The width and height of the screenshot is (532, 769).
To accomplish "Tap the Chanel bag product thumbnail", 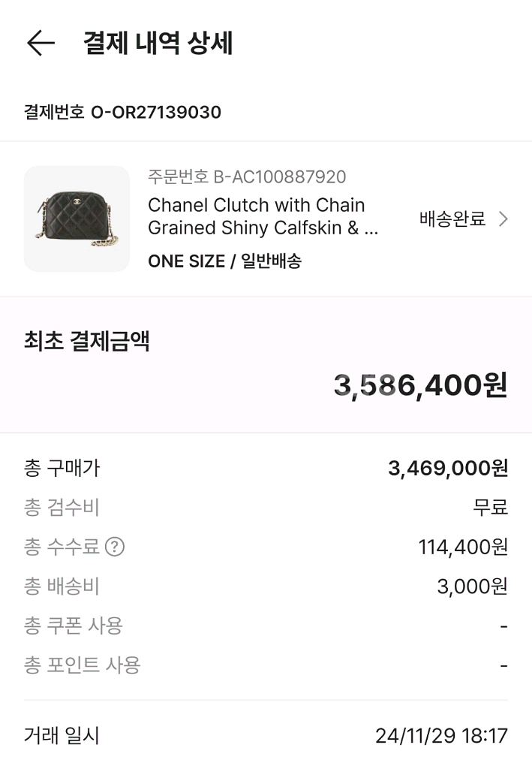I will [x=77, y=219].
